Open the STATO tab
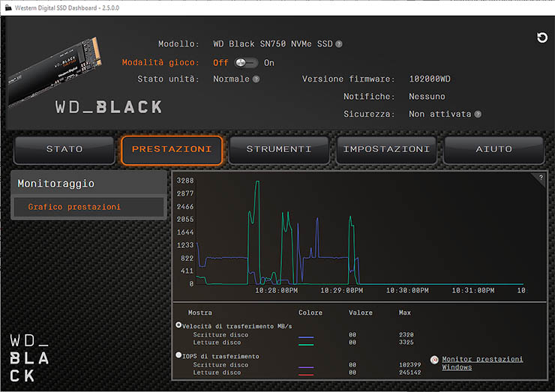This screenshot has height=392, width=555. [x=64, y=149]
